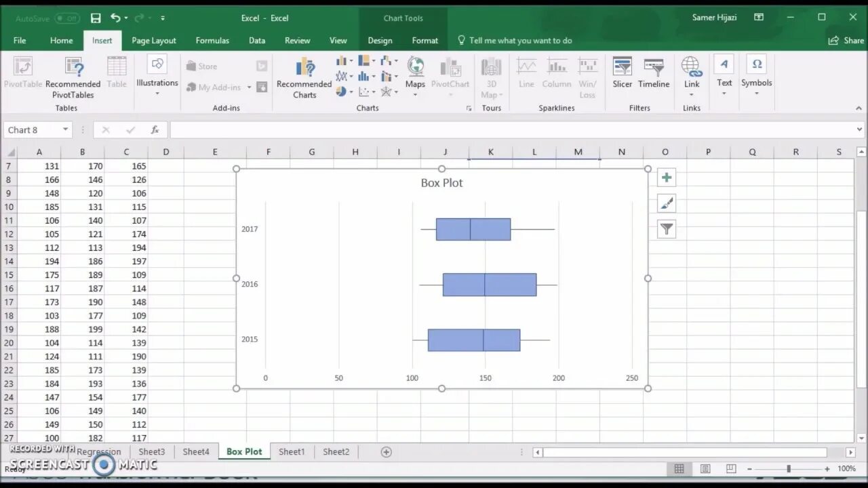Insert a Slicer filter
Image resolution: width=868 pixels, height=488 pixels.
[x=622, y=73]
